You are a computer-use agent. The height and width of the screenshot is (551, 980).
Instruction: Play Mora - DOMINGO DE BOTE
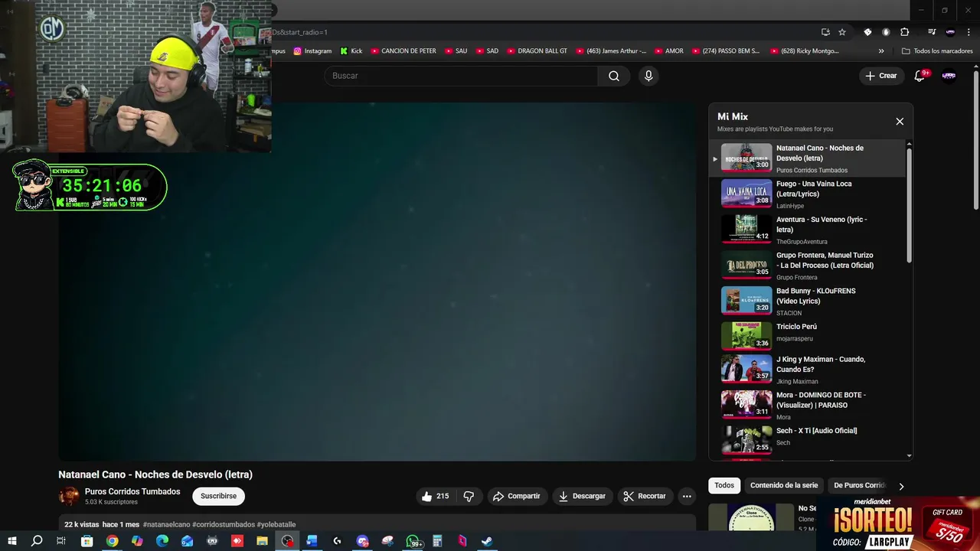(x=808, y=406)
